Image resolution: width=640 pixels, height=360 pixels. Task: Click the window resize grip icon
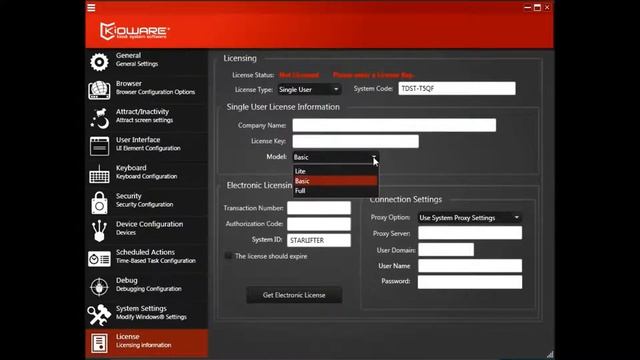tap(550, 354)
